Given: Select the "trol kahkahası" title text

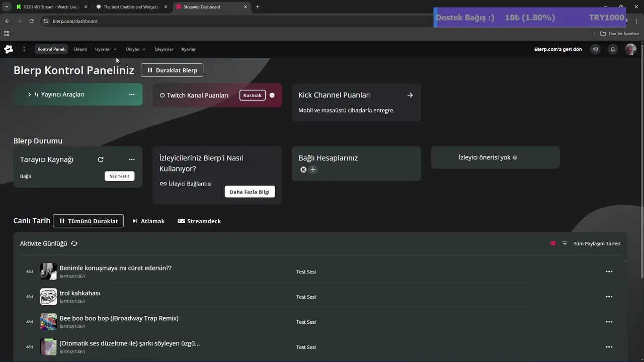Looking at the screenshot, I should pyautogui.click(x=79, y=293).
